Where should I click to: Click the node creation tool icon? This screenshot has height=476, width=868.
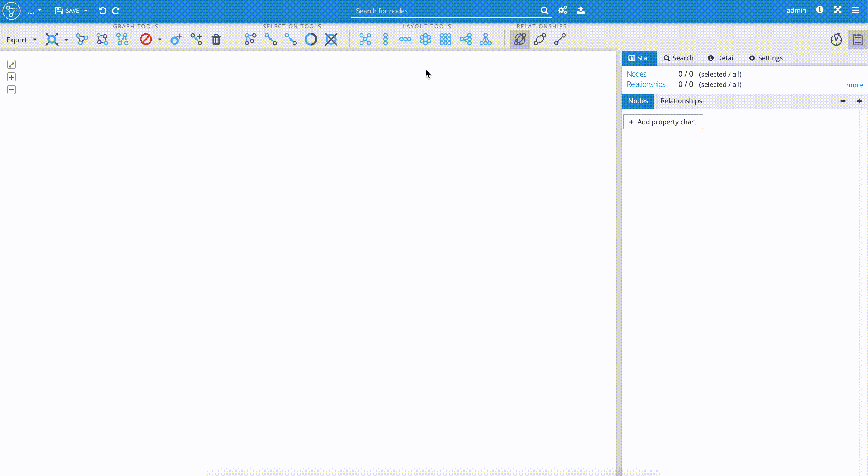coord(176,39)
